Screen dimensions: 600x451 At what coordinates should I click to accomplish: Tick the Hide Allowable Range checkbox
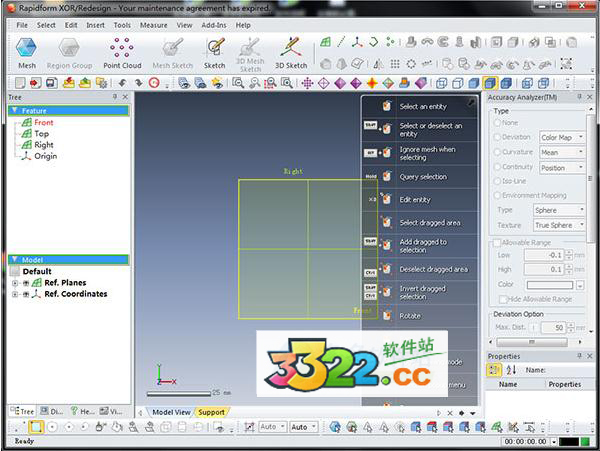click(501, 299)
